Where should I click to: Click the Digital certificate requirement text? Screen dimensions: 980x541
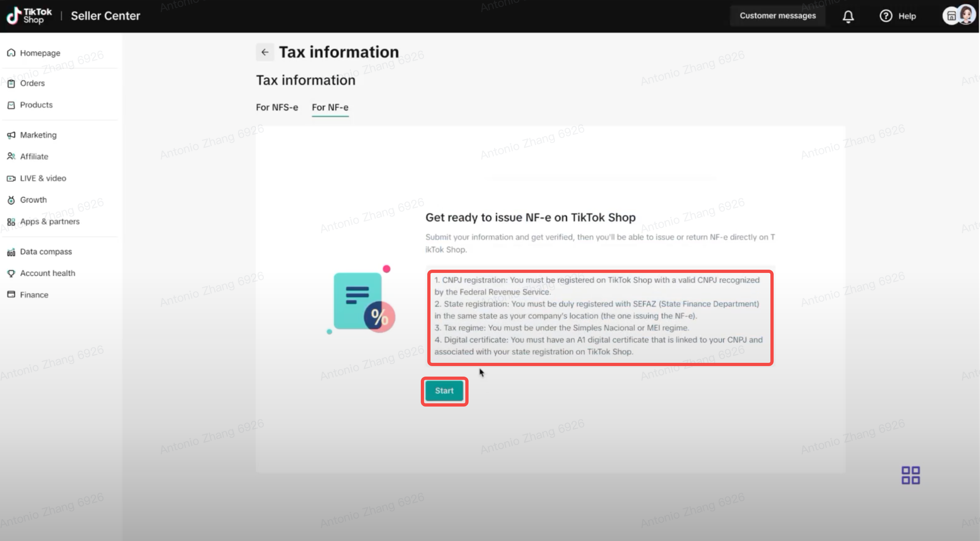tap(598, 346)
